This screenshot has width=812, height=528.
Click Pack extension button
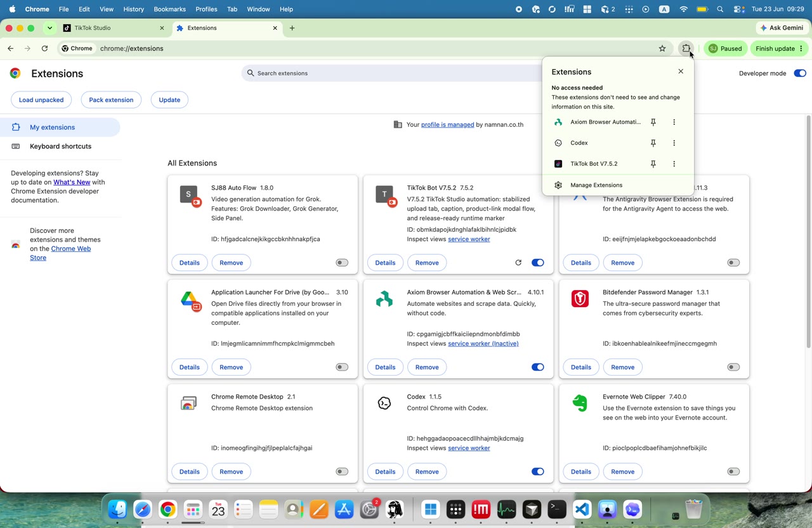pos(111,100)
